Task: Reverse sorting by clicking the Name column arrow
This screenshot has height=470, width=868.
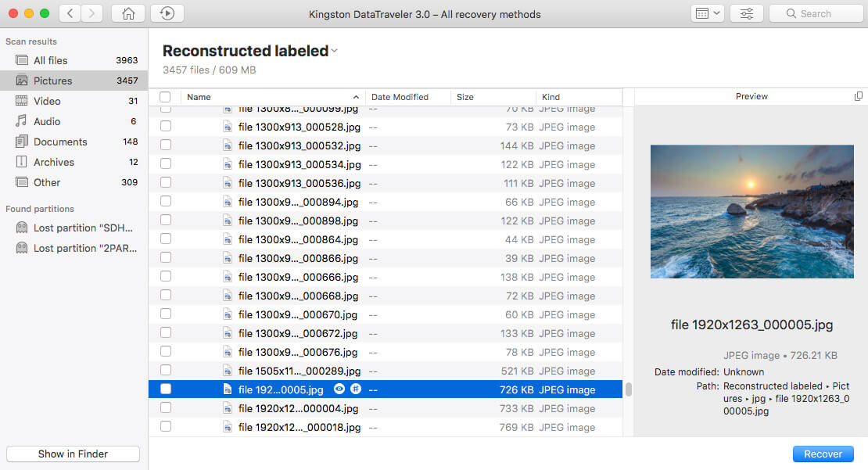Action: coord(358,97)
